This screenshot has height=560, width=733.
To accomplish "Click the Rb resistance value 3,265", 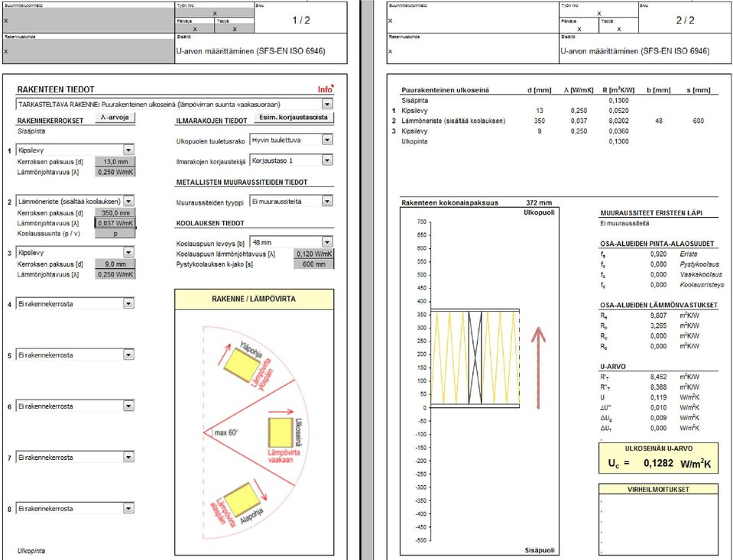I will click(x=658, y=325).
